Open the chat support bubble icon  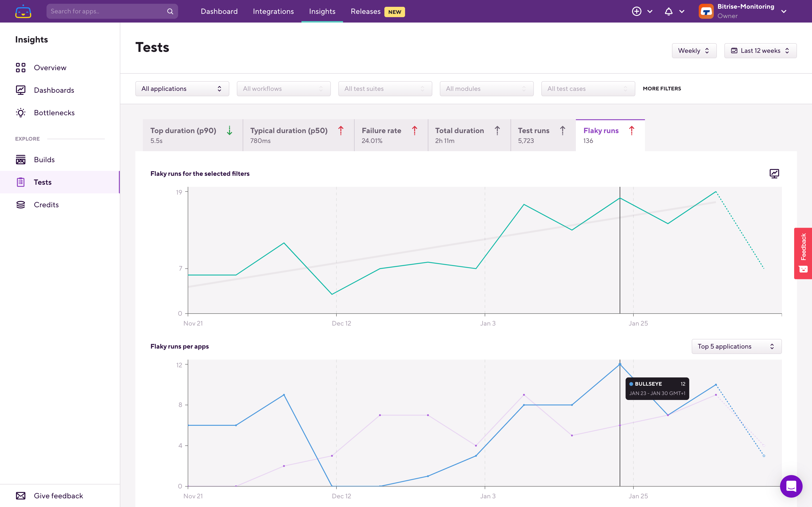tap(791, 486)
